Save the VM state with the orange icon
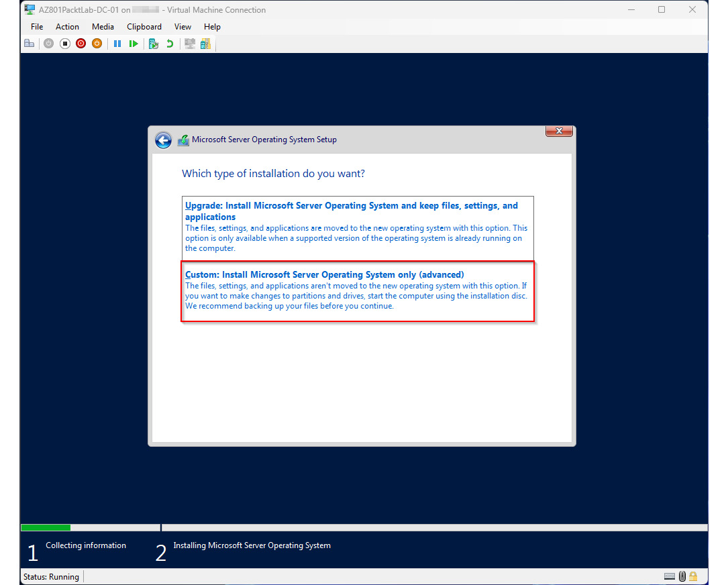 coord(97,44)
